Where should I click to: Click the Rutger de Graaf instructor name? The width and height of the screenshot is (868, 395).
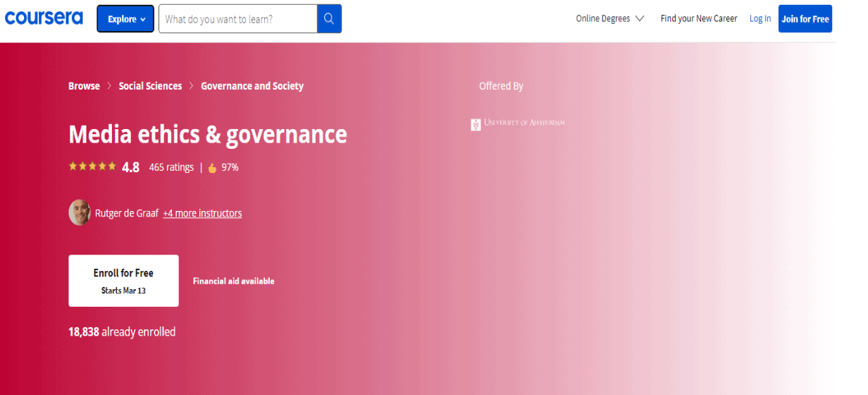tap(127, 213)
